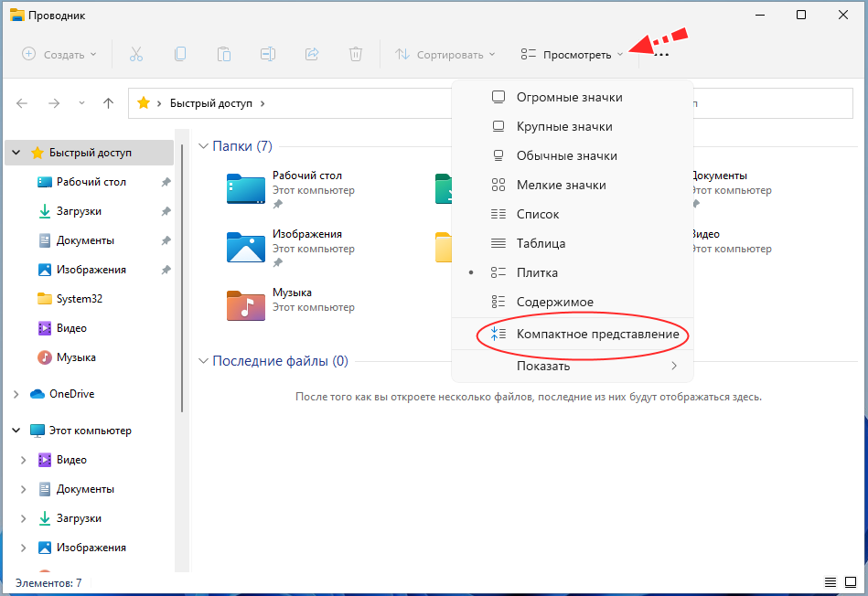Open the Сортировать menu button
Viewport: 868px width, 596px height.
pos(445,54)
